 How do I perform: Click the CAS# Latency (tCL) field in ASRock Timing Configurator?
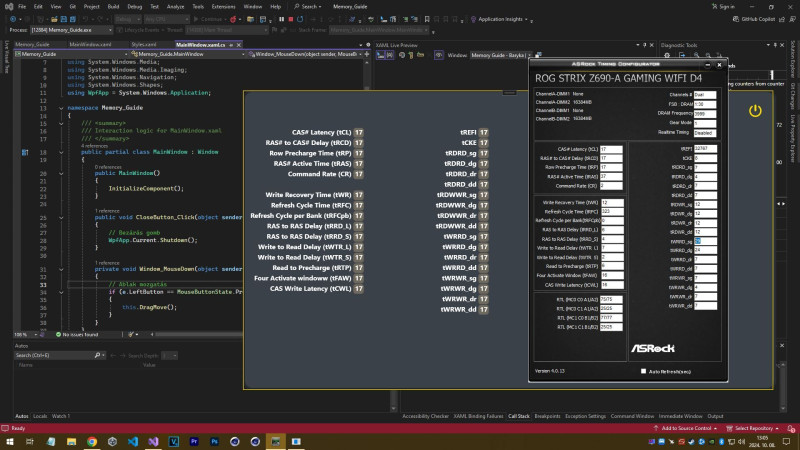click(611, 149)
